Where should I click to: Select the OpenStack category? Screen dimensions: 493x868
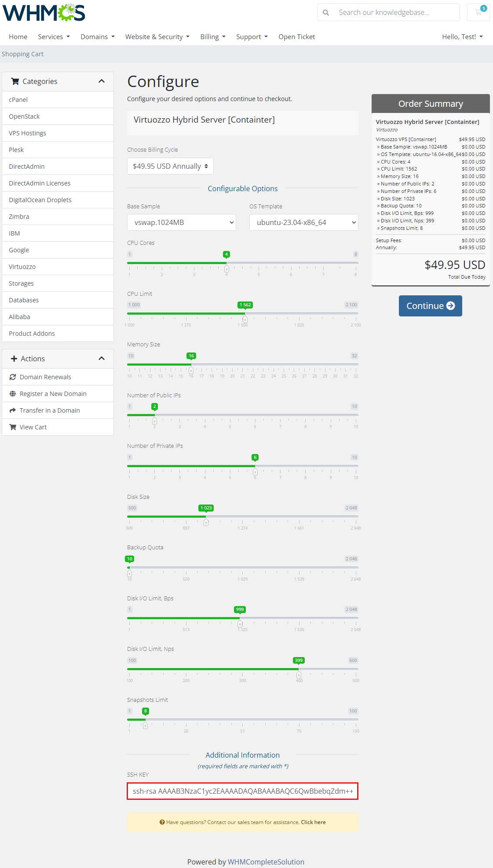[58, 116]
